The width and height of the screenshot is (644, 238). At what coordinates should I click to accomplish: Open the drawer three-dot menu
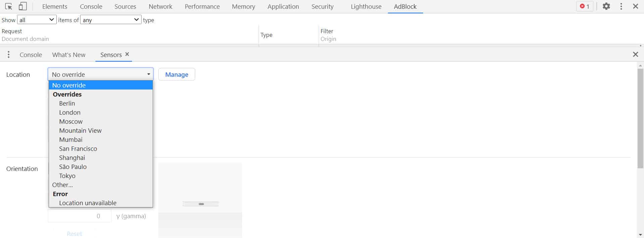click(x=9, y=55)
